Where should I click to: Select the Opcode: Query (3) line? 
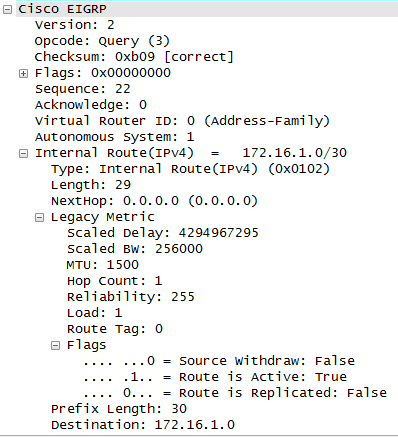coord(102,41)
